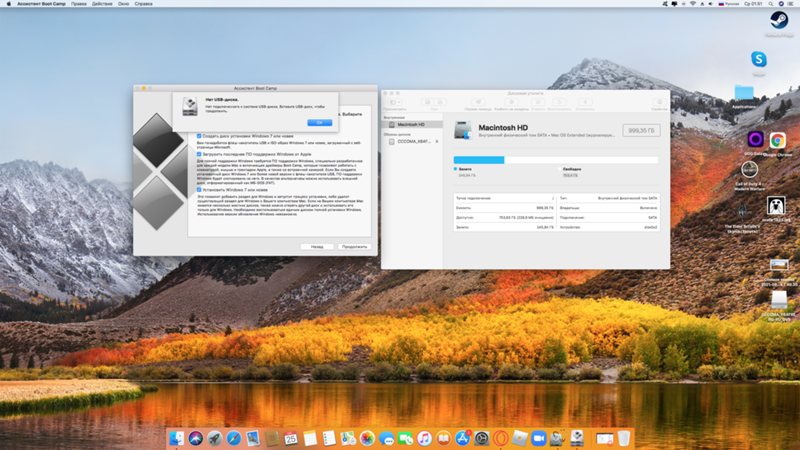Open Opera from the Dock
Screen dimensions: 800x450
coord(501,438)
